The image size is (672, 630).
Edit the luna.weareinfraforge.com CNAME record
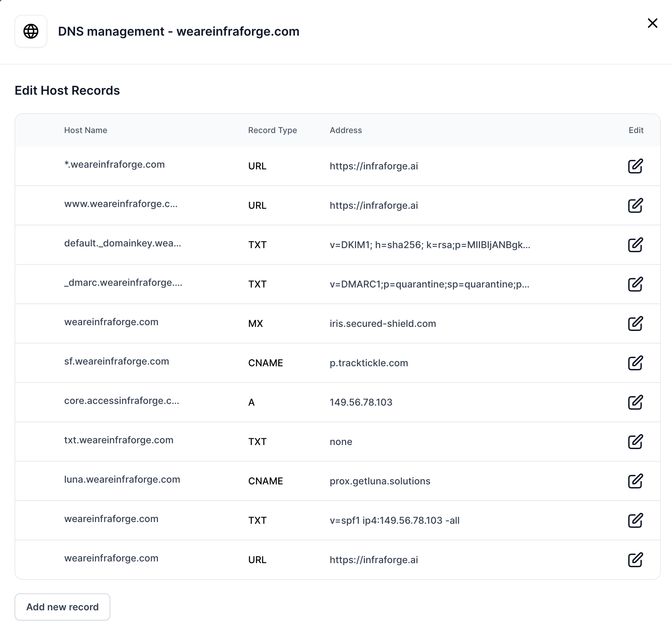(635, 481)
